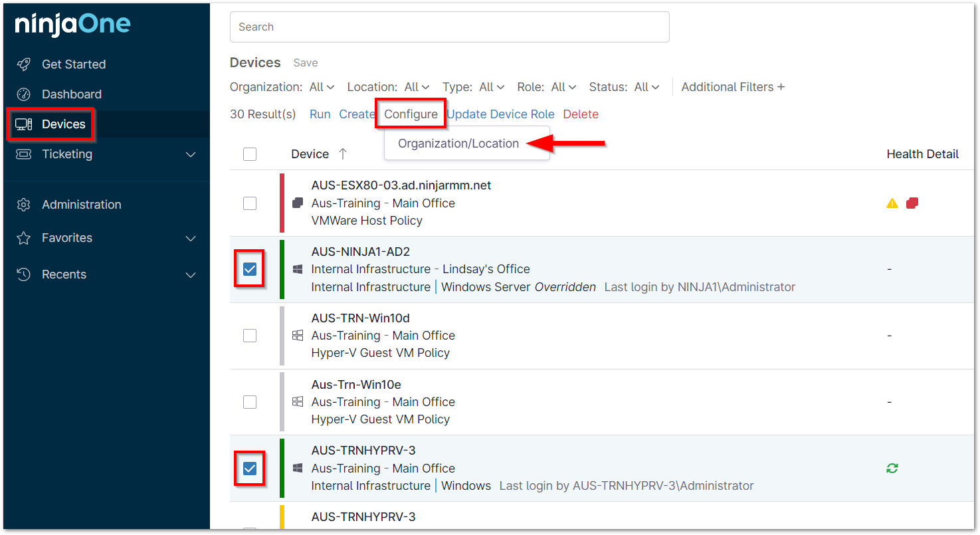Check the box for AUS-TRN-Win10d

pyautogui.click(x=250, y=336)
